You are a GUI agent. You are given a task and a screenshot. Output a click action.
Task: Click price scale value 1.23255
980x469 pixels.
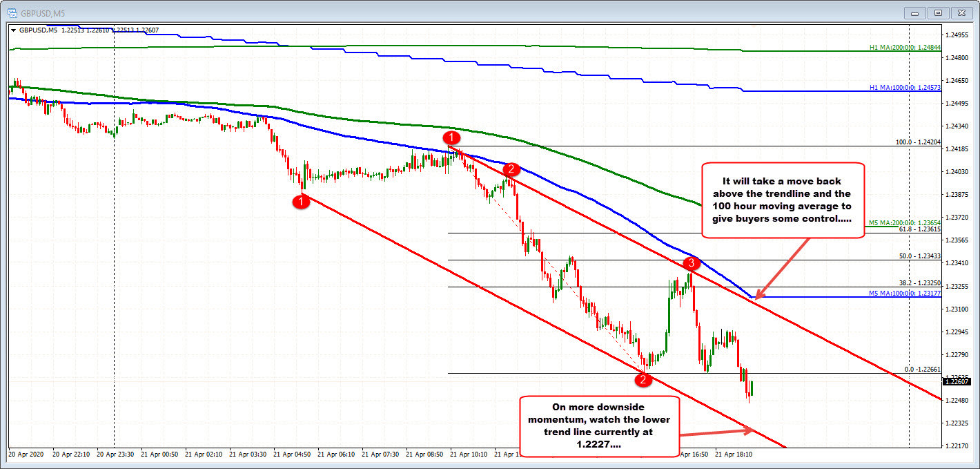click(x=957, y=285)
